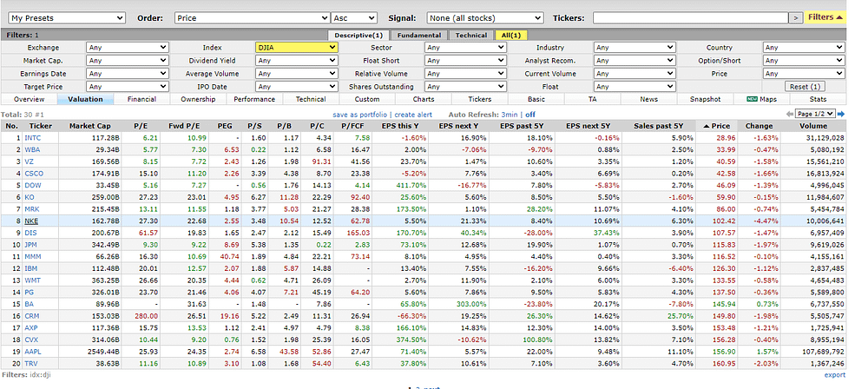Open the Dividend Yield filter dropdown
The image size is (868, 389).
click(297, 61)
